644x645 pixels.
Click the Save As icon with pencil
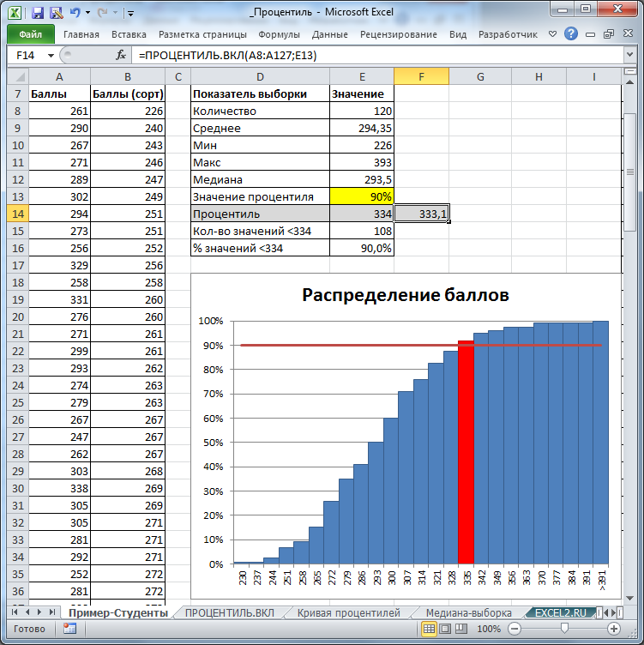tap(56, 13)
